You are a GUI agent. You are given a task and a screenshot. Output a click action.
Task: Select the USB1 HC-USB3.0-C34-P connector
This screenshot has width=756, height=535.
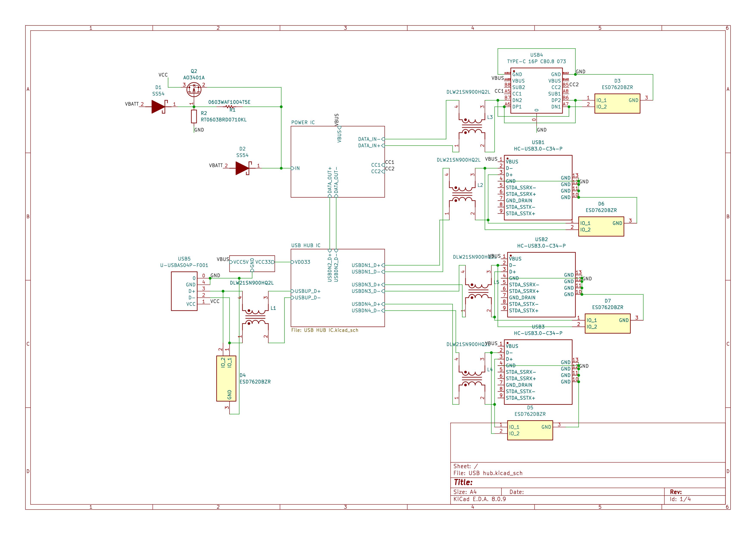(538, 187)
